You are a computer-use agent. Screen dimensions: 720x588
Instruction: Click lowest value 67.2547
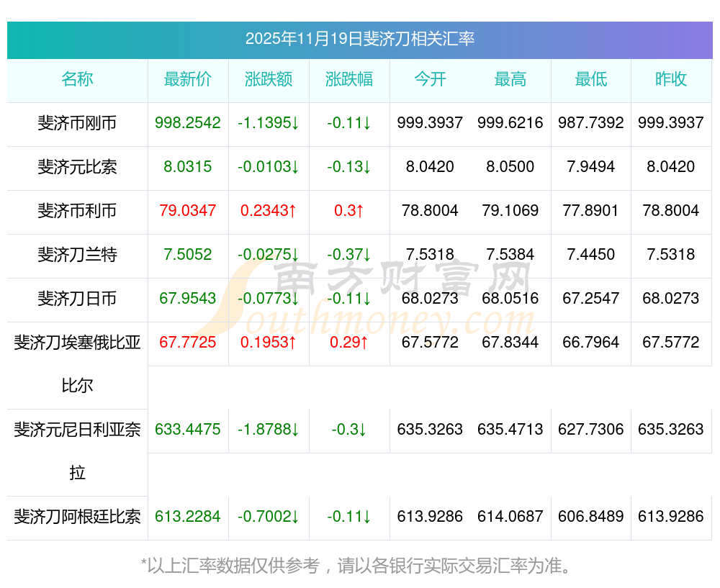pyautogui.click(x=591, y=299)
